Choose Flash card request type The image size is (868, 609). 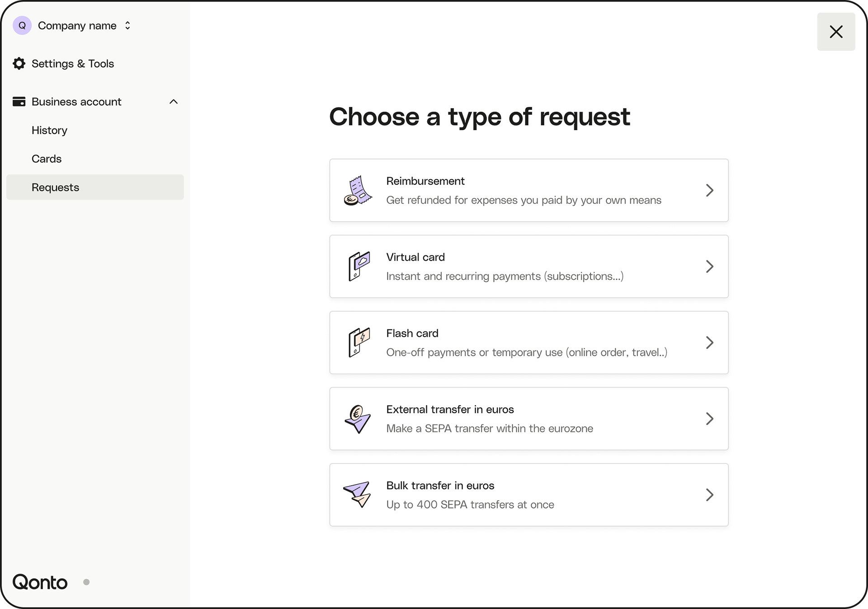tap(528, 342)
